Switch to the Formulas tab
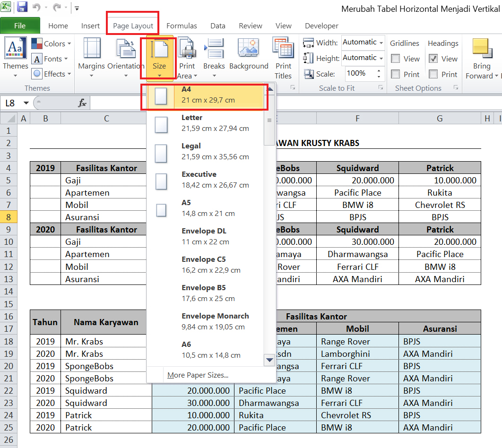 coord(182,26)
